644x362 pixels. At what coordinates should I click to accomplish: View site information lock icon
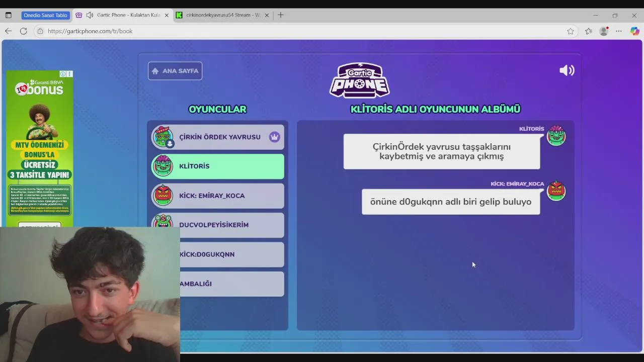coord(40,31)
